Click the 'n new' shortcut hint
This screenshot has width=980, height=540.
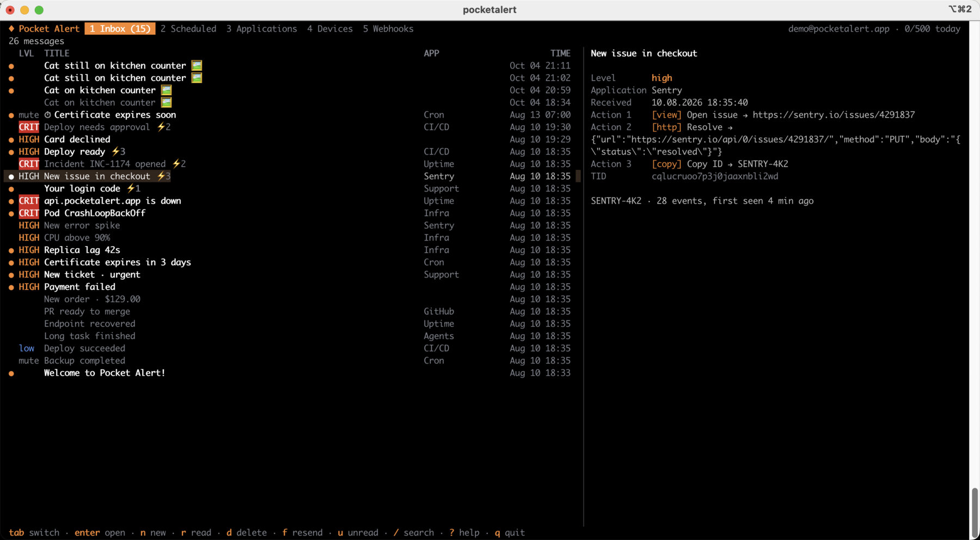[x=153, y=533]
